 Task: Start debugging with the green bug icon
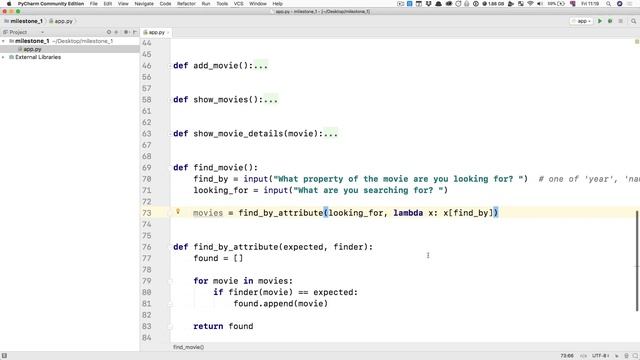click(x=610, y=21)
